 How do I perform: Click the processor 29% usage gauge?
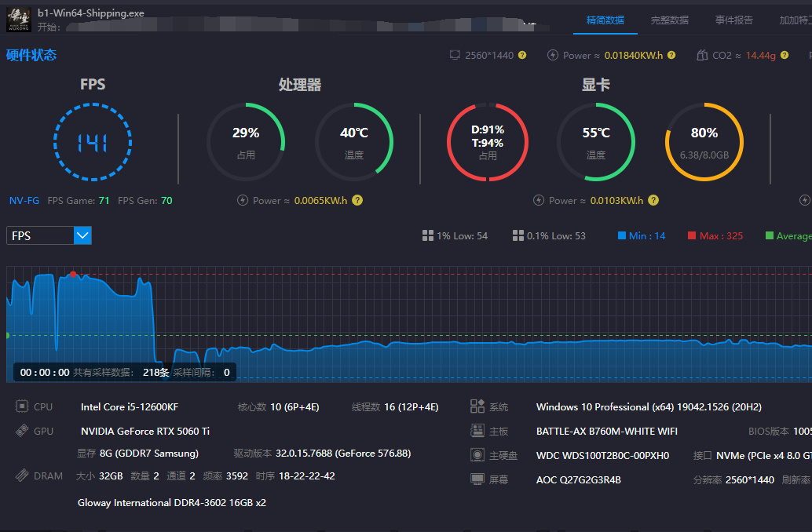pyautogui.click(x=246, y=142)
